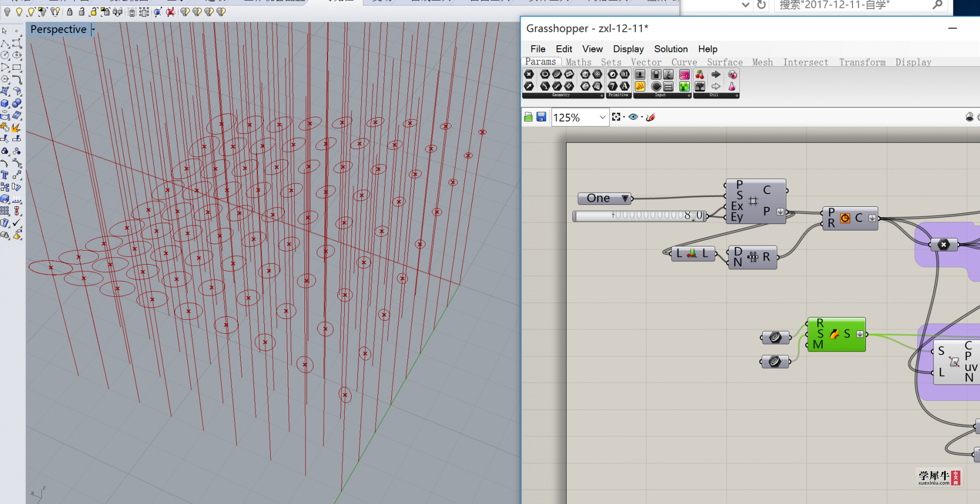Expand the Util panel group
Viewport: 980px width, 504px height.
(737, 96)
